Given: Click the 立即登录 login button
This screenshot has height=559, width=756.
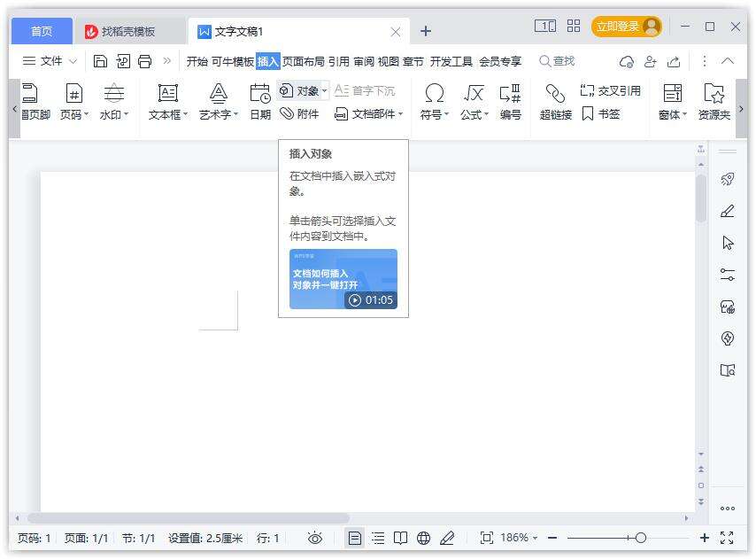Looking at the screenshot, I should (x=626, y=27).
